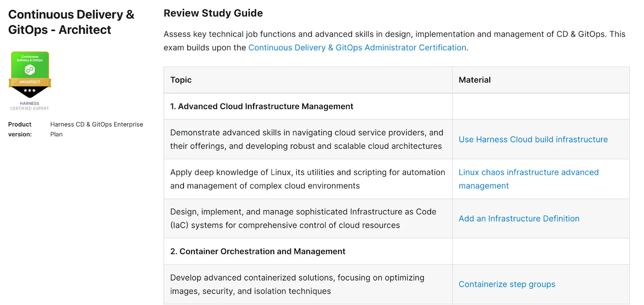Click the 'Review Study Guide' heading
Viewport: 644px width, 305px height.
coord(213,13)
